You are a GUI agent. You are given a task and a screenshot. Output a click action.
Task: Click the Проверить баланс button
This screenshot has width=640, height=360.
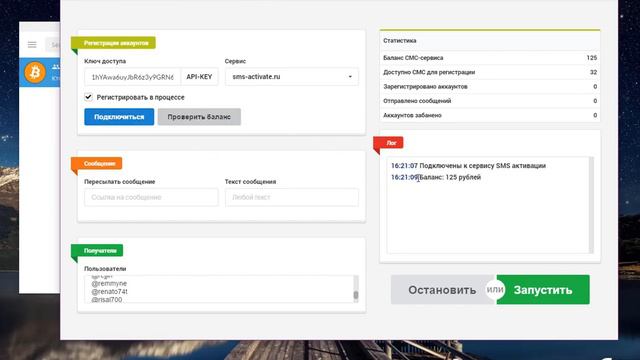tap(199, 117)
